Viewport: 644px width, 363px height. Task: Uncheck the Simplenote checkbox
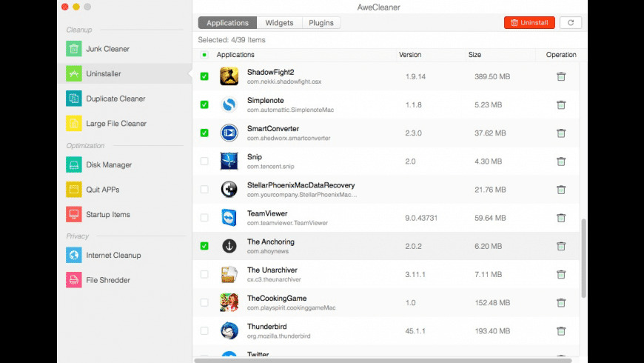204,104
